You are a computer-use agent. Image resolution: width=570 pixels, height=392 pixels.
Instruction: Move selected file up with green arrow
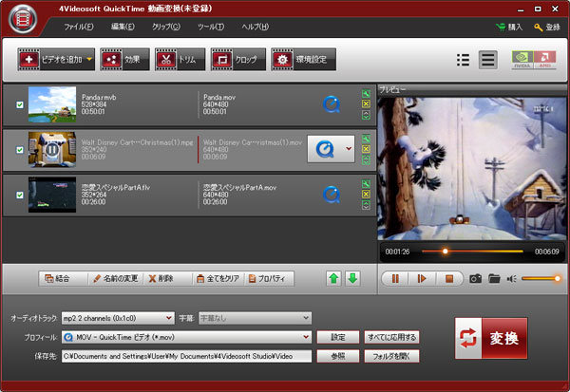coord(333,279)
